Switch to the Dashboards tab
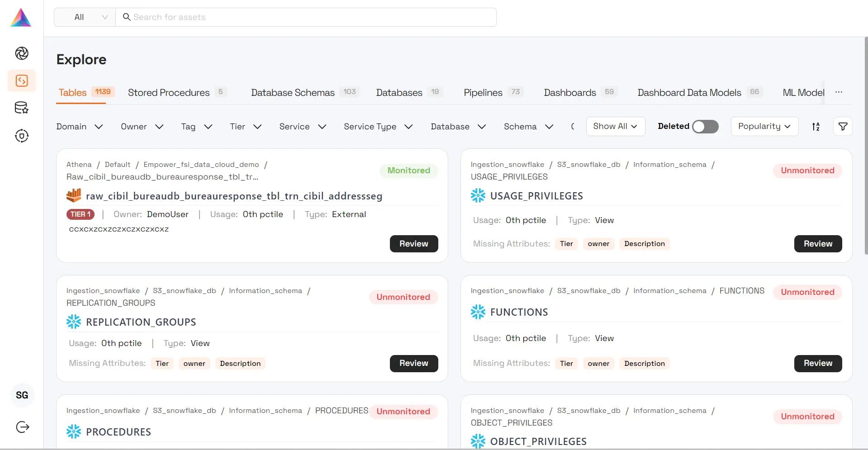 (580, 92)
